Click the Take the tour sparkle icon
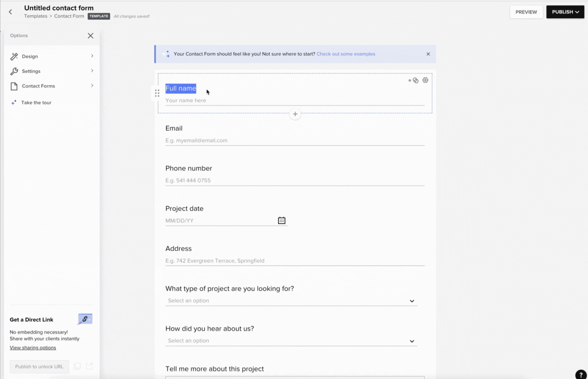The image size is (588, 379). coord(14,102)
